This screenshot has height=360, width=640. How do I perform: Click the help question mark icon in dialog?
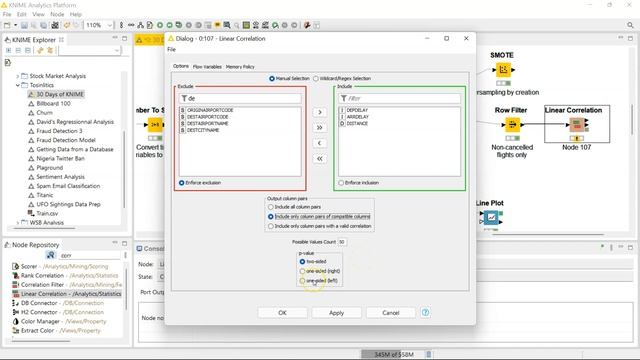click(425, 313)
